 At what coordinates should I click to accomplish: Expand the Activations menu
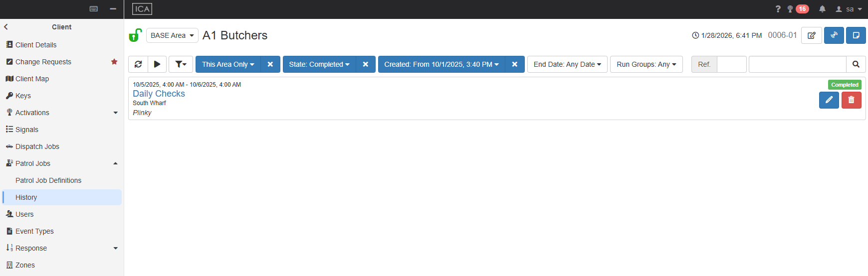tap(62, 113)
